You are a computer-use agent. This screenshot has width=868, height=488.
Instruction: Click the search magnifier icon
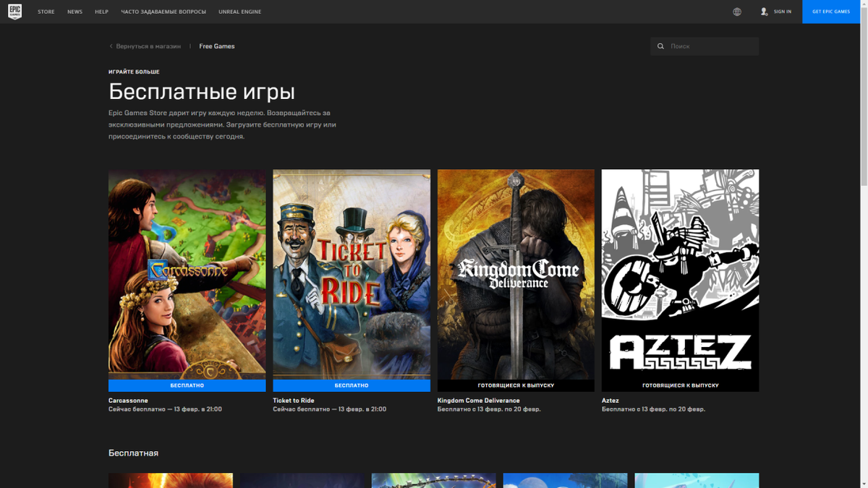click(660, 46)
